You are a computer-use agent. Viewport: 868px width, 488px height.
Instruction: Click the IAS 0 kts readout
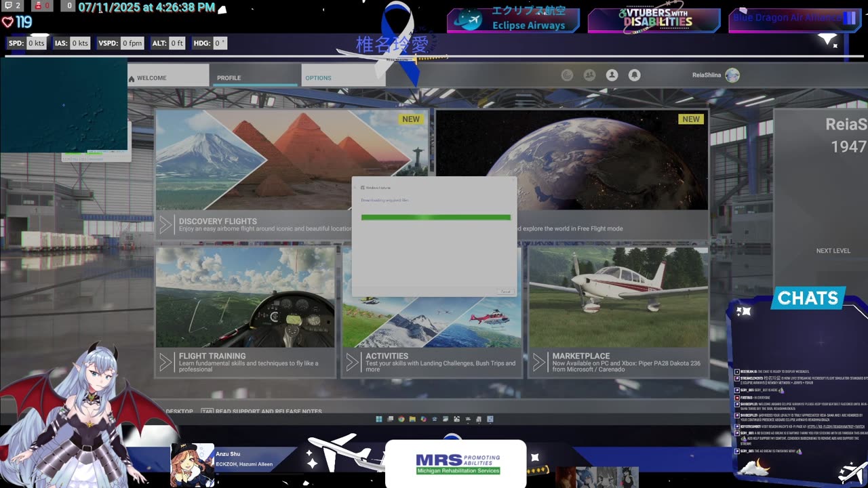(x=72, y=43)
